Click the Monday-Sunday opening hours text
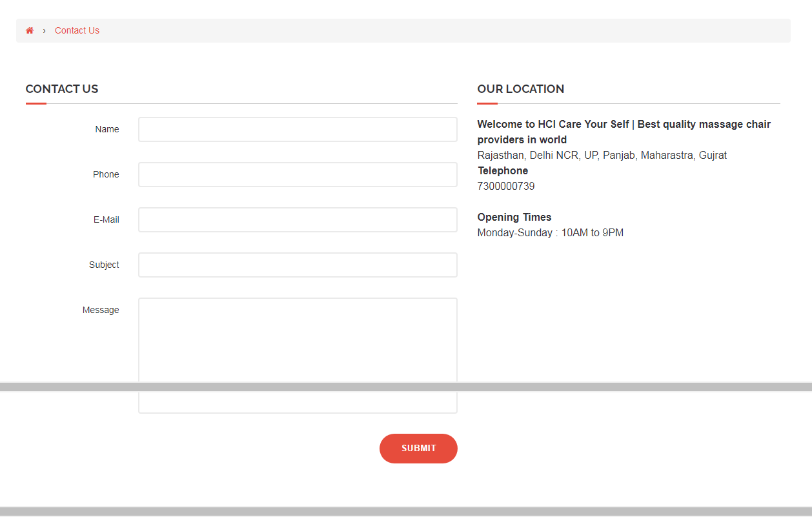Image resolution: width=812 pixels, height=517 pixels. tap(551, 232)
